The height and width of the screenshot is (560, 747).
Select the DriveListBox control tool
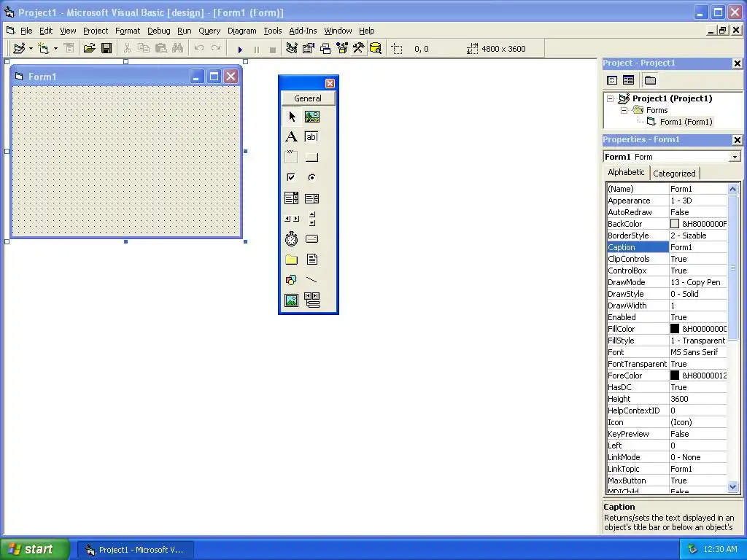pos(312,239)
